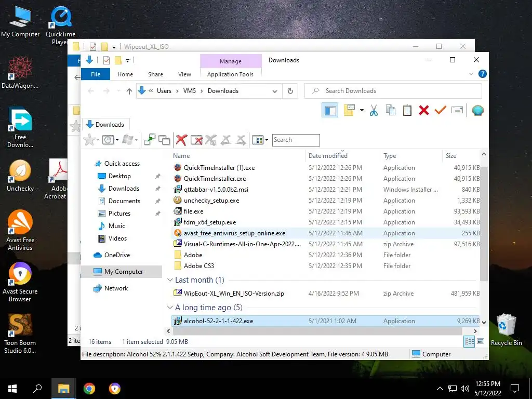Image resolution: width=532 pixels, height=399 pixels.
Task: Click the Windows Start button
Action: [12, 389]
